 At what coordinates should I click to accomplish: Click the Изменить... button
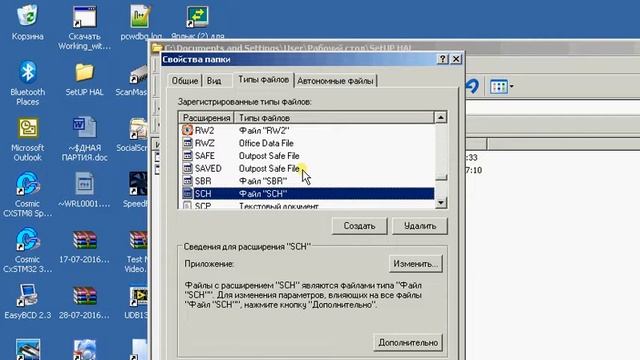416,264
